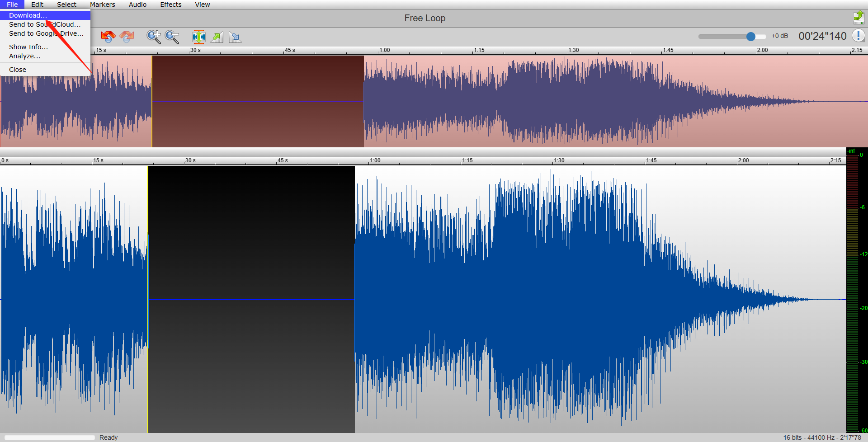Click the Undo arrow icon

click(108, 37)
